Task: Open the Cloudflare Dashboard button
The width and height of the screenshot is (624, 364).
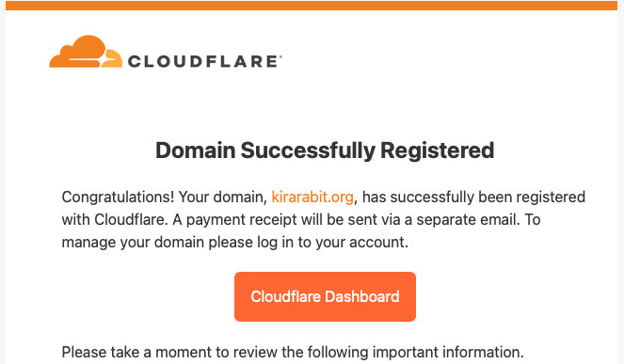Action: 325,297
